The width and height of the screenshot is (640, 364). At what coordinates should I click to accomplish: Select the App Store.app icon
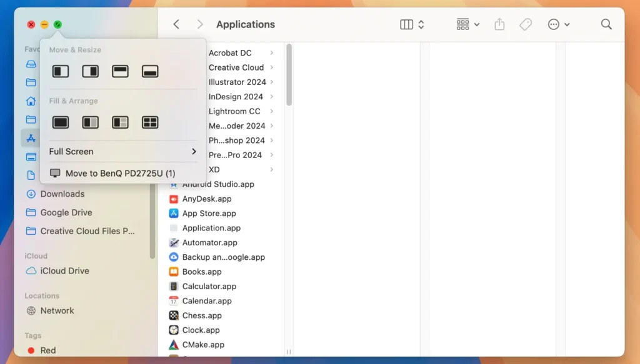click(174, 213)
